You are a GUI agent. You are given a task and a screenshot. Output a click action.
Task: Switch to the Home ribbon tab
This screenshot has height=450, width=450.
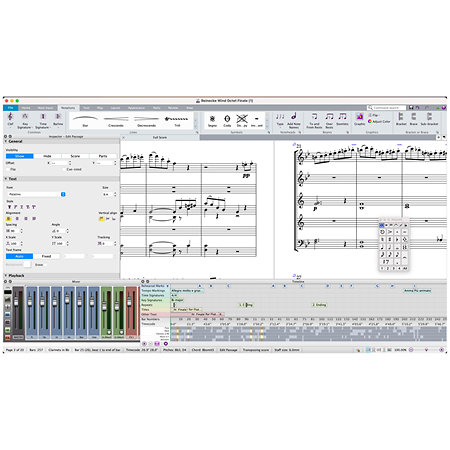26,108
